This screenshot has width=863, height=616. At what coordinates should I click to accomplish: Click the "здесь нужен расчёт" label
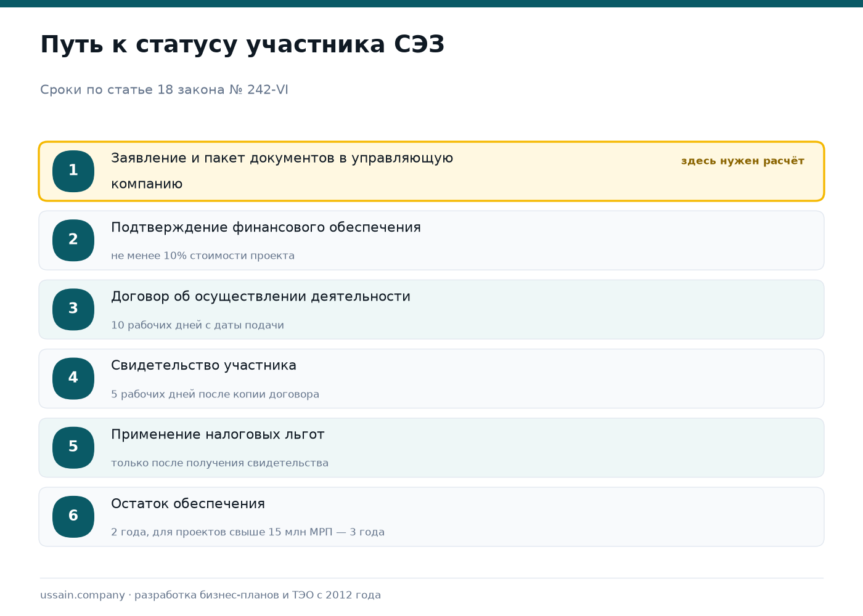pyautogui.click(x=743, y=161)
